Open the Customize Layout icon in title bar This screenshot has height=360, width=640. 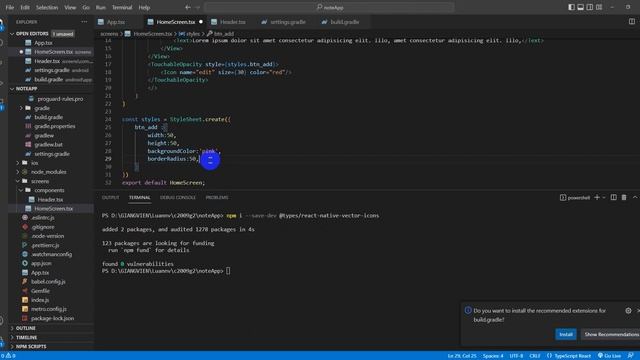tap(599, 7)
